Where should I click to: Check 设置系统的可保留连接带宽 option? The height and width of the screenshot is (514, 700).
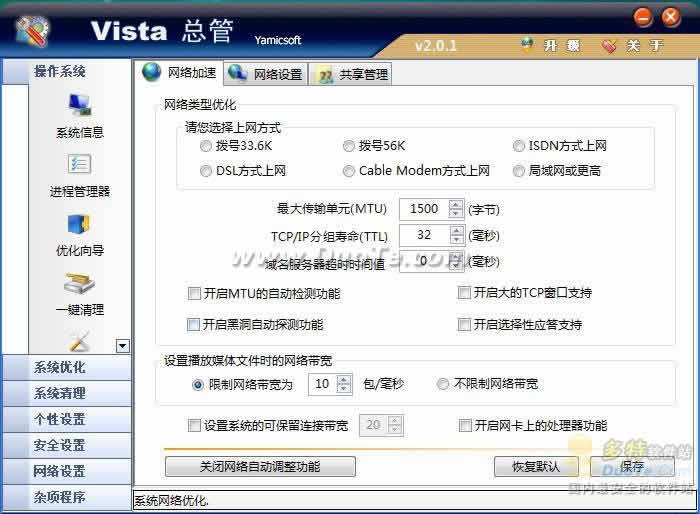[x=194, y=426]
